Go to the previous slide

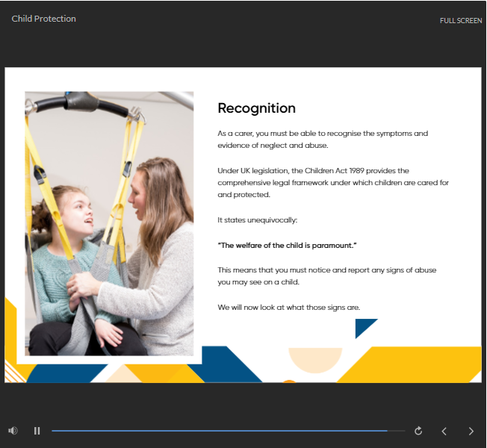click(x=444, y=431)
